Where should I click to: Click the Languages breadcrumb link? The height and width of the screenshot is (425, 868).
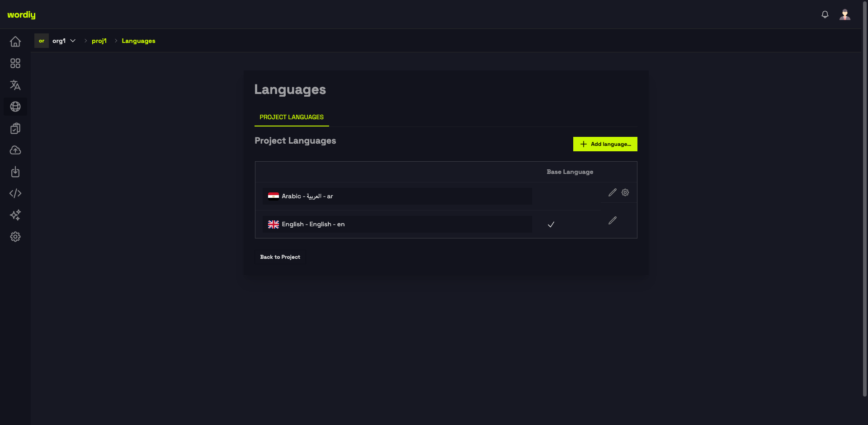[x=138, y=41]
